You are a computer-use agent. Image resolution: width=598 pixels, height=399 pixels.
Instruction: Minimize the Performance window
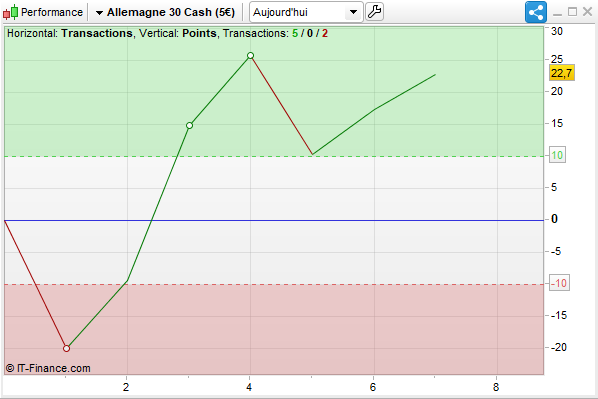click(557, 13)
